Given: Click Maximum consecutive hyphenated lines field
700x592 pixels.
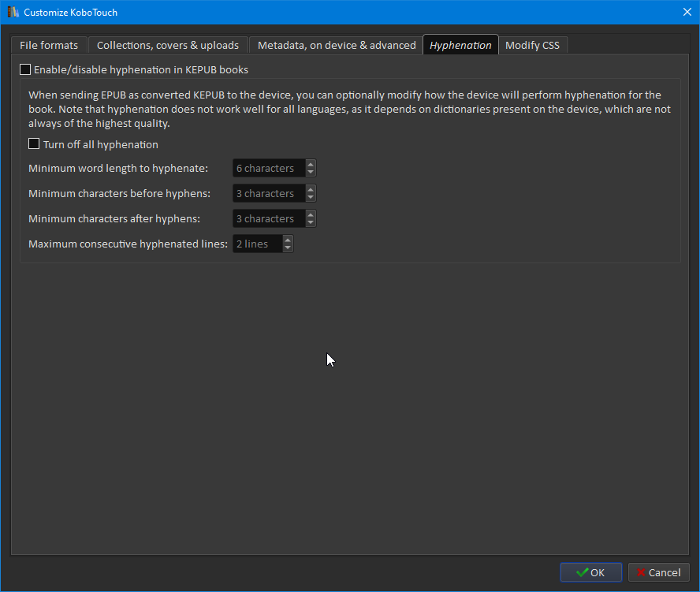Looking at the screenshot, I should click(258, 244).
